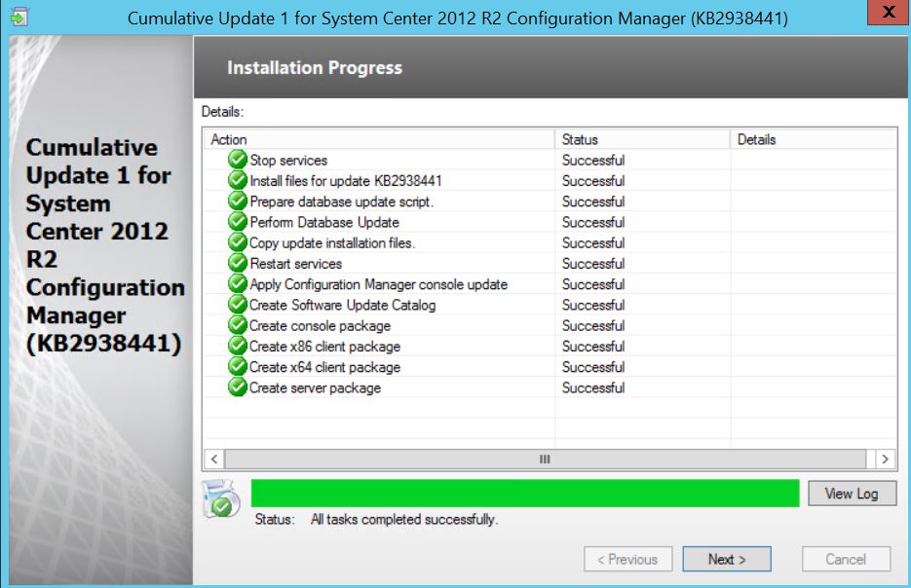The image size is (911, 588).
Task: Click 'All tasks completed successfully.' status text
Action: point(404,519)
